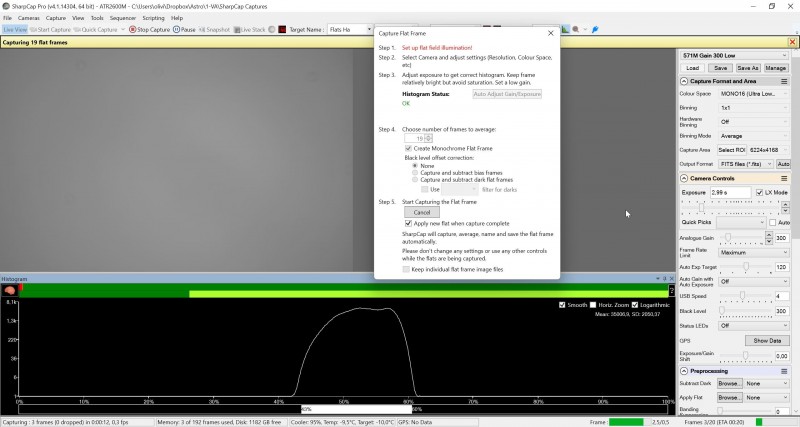
Task: Open the Target Name dropdown
Action: pyautogui.click(x=369, y=30)
